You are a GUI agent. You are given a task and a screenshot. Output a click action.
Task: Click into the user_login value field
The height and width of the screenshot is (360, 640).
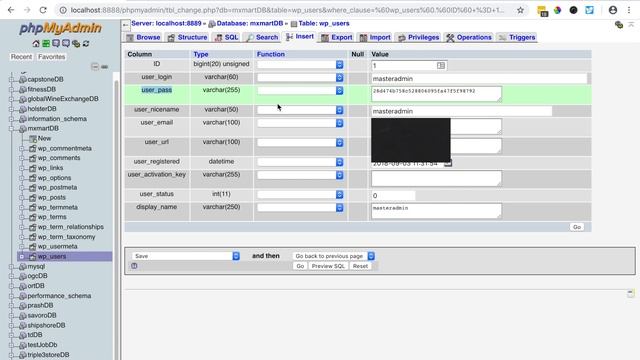479,78
